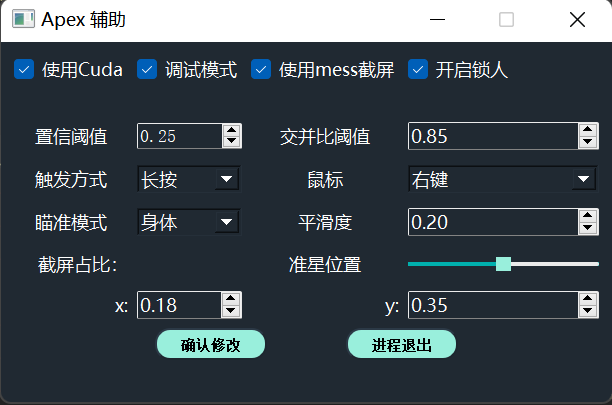
Task: Decrease 置信阈值 with down arrow
Action: pyautogui.click(x=232, y=141)
